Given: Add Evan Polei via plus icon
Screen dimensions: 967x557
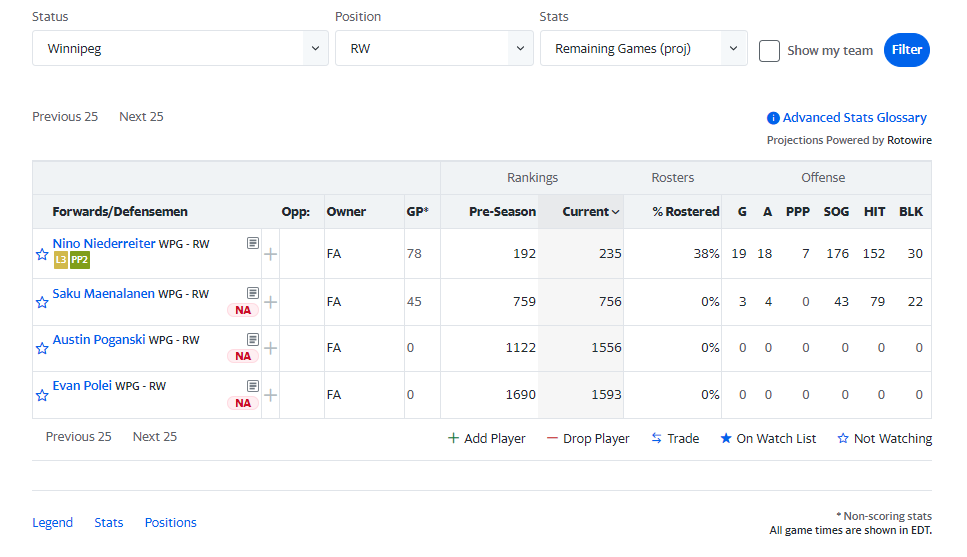Looking at the screenshot, I should point(270,395).
